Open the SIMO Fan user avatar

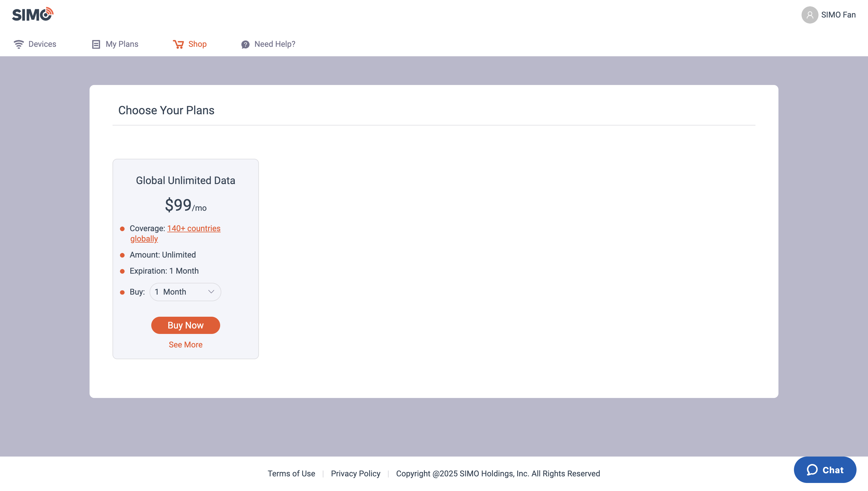[809, 15]
